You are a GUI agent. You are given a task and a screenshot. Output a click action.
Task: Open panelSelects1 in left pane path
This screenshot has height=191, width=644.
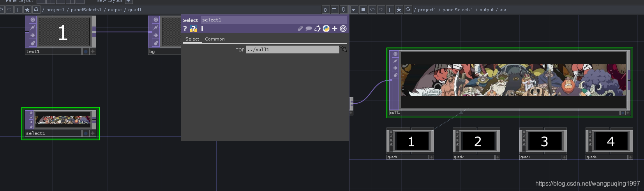[86, 10]
